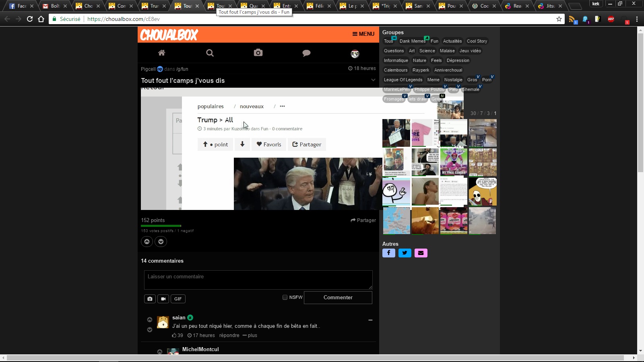Expand the post title chevron

[x=373, y=80]
